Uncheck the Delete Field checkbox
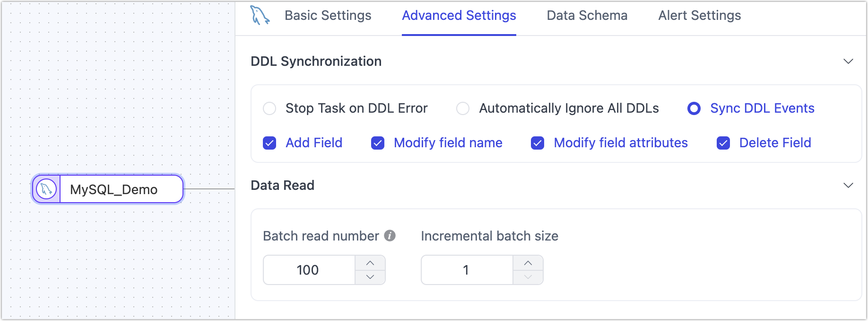The height and width of the screenshot is (321, 868). [723, 143]
